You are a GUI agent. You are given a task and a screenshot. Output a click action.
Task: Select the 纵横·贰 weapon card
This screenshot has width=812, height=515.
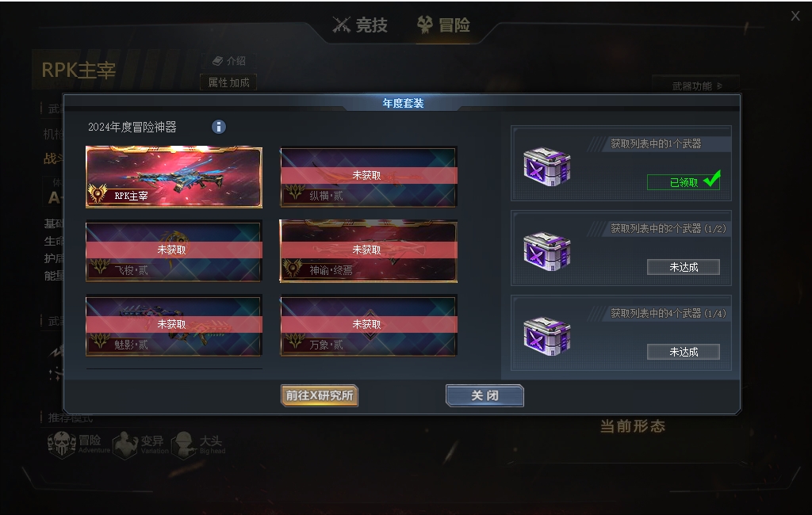coord(368,177)
